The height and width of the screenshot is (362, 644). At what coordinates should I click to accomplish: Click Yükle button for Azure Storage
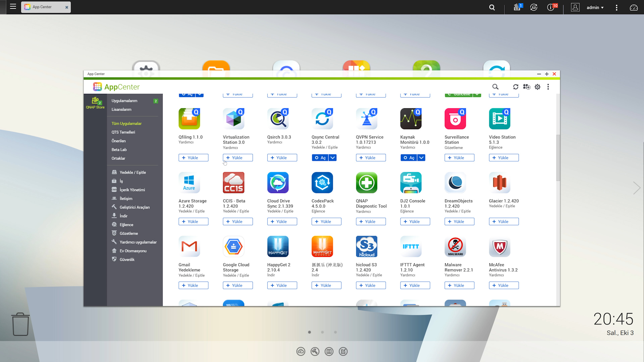193,221
